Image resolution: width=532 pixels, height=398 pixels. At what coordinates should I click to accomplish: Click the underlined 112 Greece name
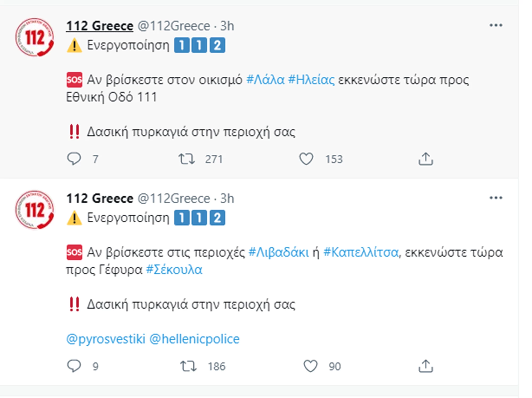click(100, 26)
